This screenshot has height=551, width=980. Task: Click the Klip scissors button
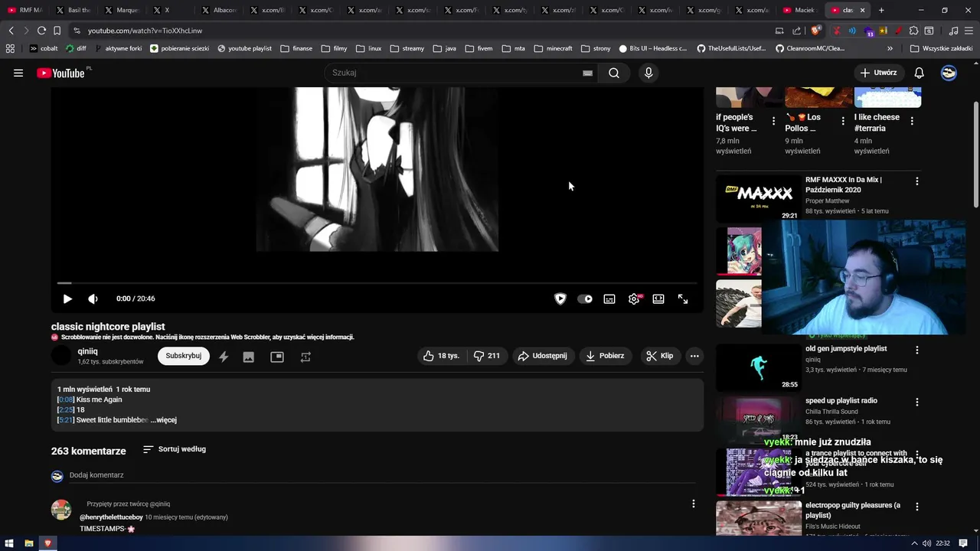(x=659, y=356)
